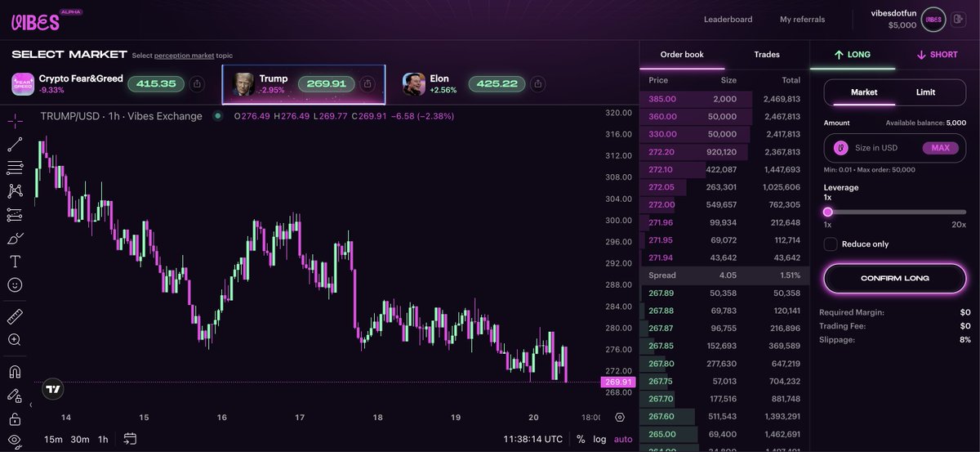Open the perception market link
Screen dimensions: 980x452
pos(185,56)
